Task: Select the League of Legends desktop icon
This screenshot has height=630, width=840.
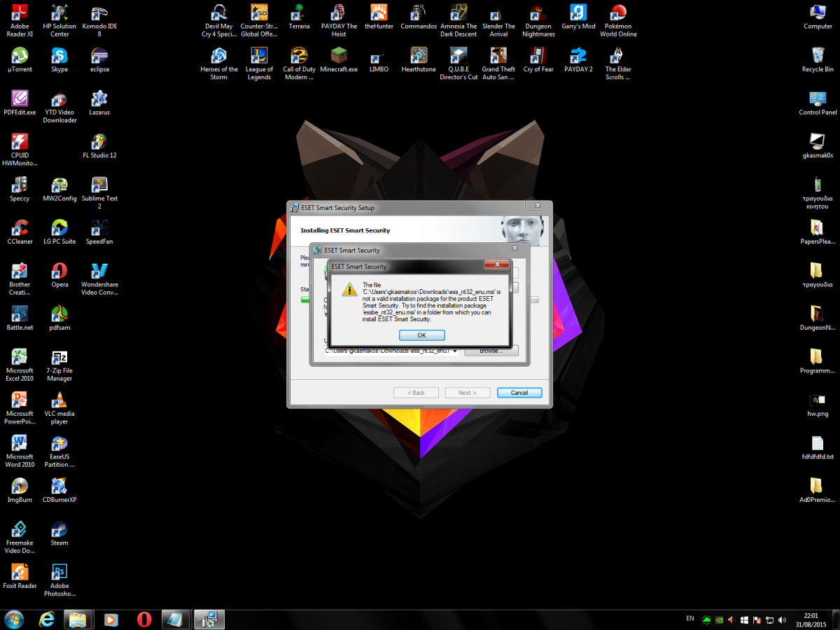Action: [x=259, y=56]
